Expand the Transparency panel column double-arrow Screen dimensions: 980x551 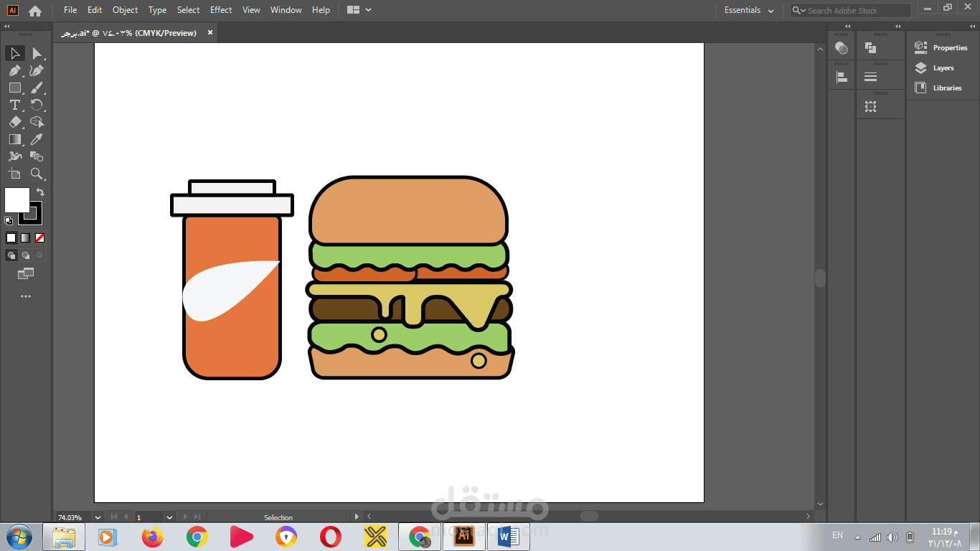848,27
